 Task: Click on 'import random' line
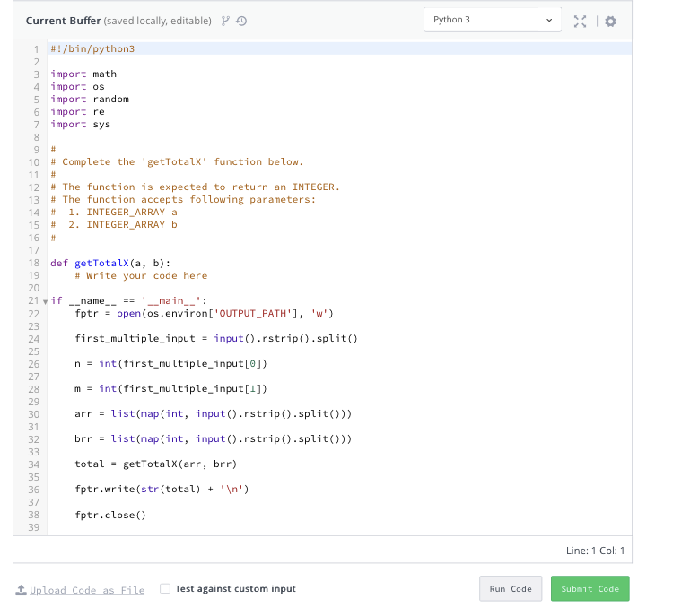pyautogui.click(x=89, y=99)
